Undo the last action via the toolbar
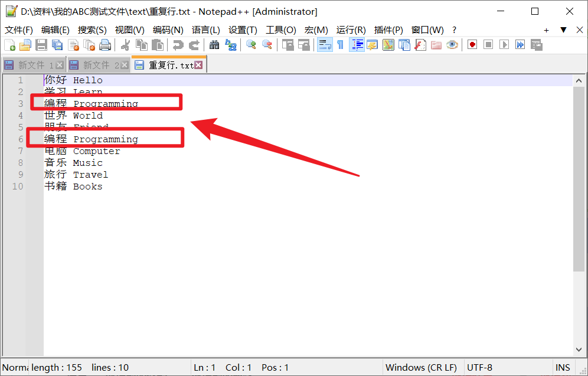 (x=178, y=45)
